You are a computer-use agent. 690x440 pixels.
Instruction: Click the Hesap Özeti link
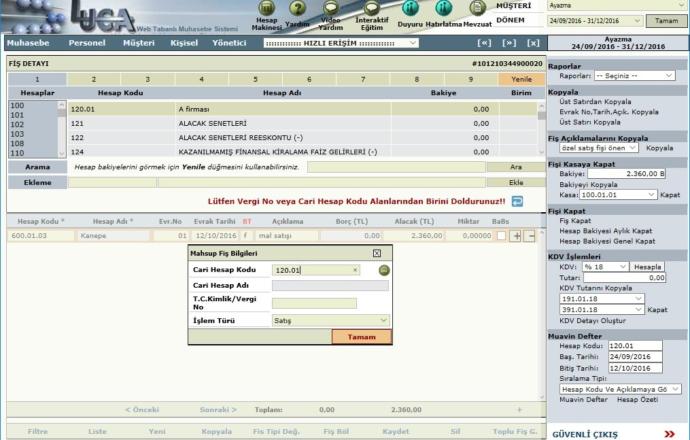click(x=638, y=400)
